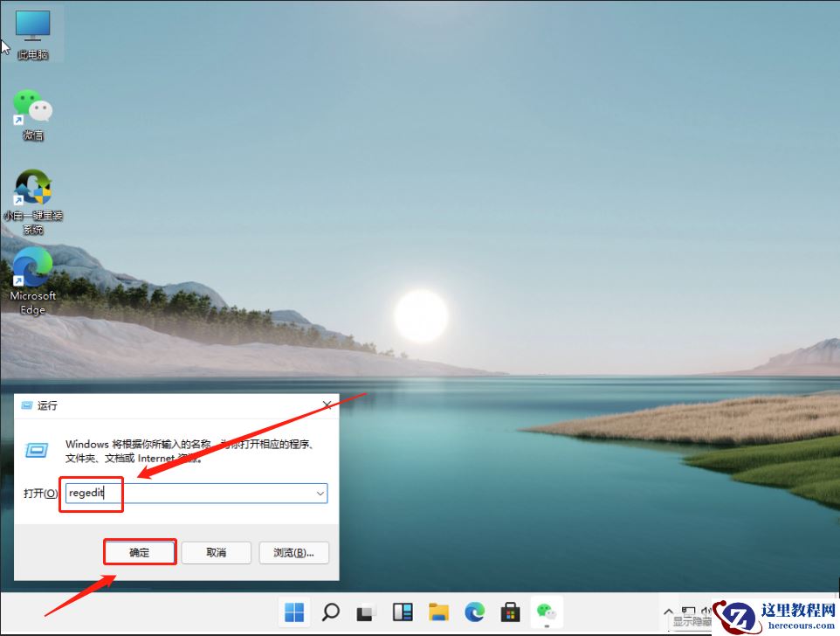
Task: Click 取消 to cancel the Run dialog
Action: [216, 552]
